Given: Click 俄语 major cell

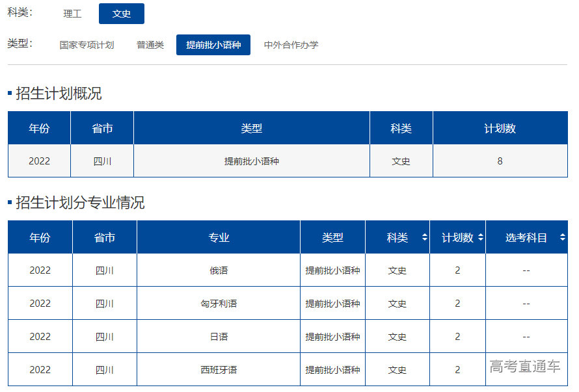Looking at the screenshot, I should [x=219, y=270].
